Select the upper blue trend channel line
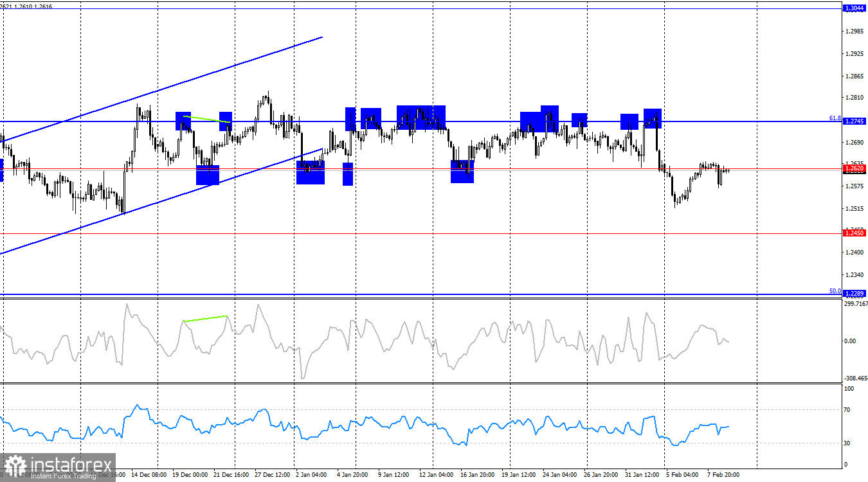 pyautogui.click(x=161, y=89)
